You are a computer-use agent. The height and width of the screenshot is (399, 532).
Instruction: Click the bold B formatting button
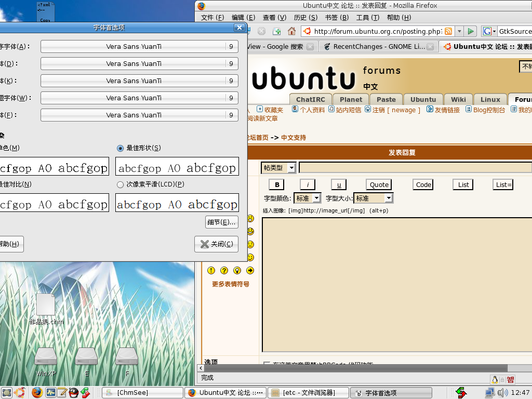point(276,184)
